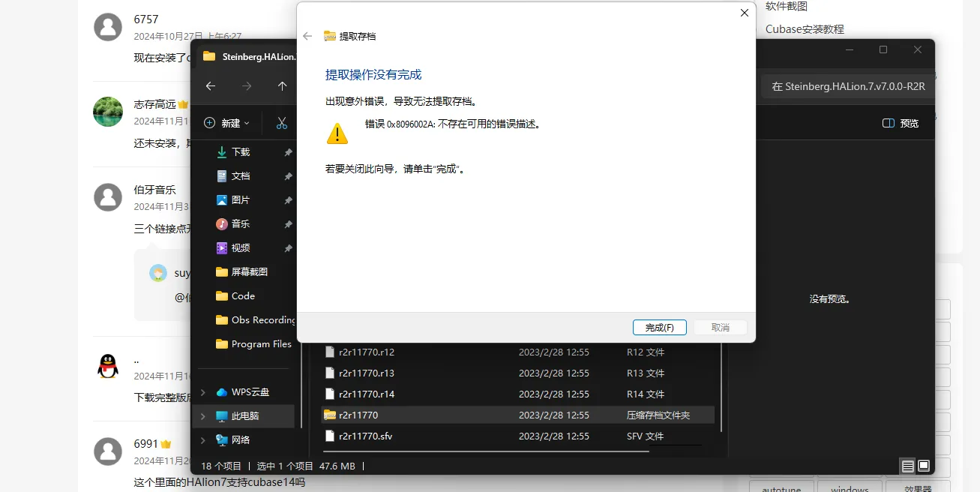Viewport: 980px width, 492px height.
Task: Open the 音乐 folder from the sidebar
Action: (238, 223)
